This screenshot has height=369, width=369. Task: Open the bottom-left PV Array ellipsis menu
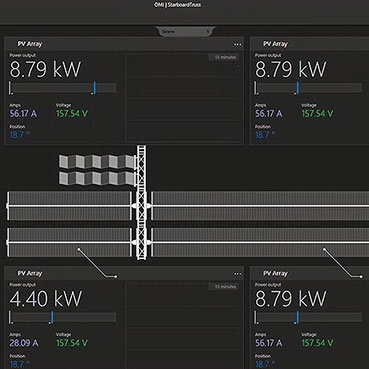pos(238,274)
